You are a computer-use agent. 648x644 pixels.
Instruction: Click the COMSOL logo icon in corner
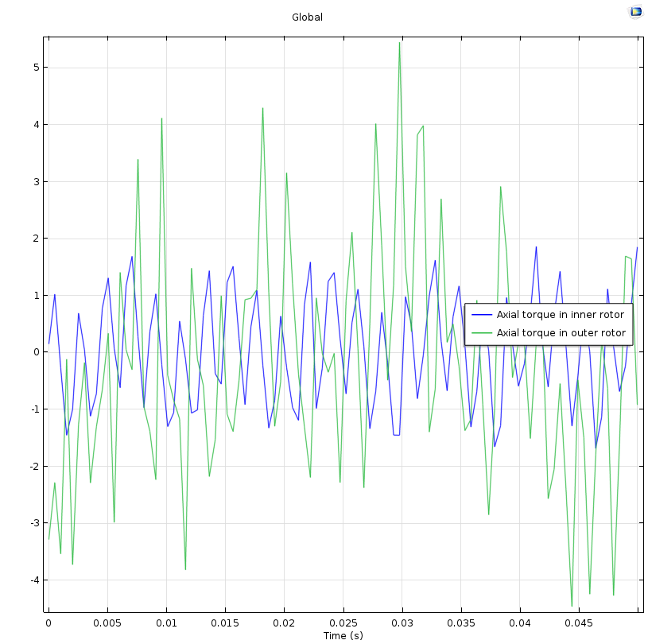[x=635, y=11]
